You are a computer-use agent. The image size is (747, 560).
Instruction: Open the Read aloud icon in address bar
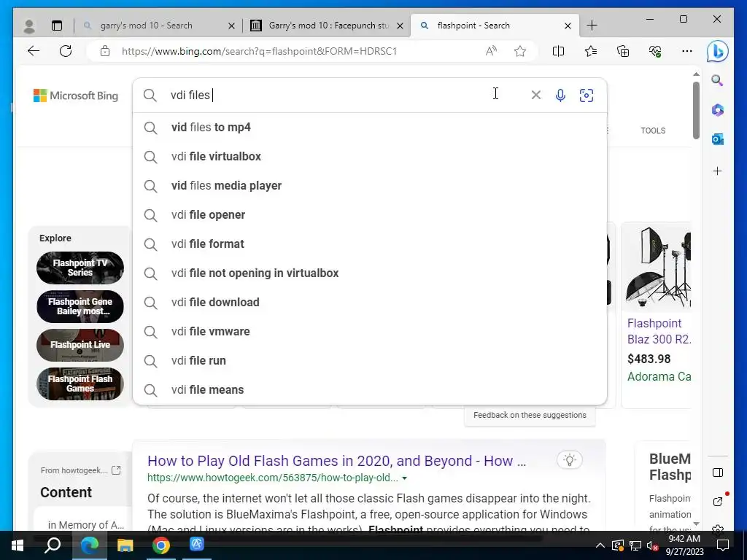click(491, 51)
